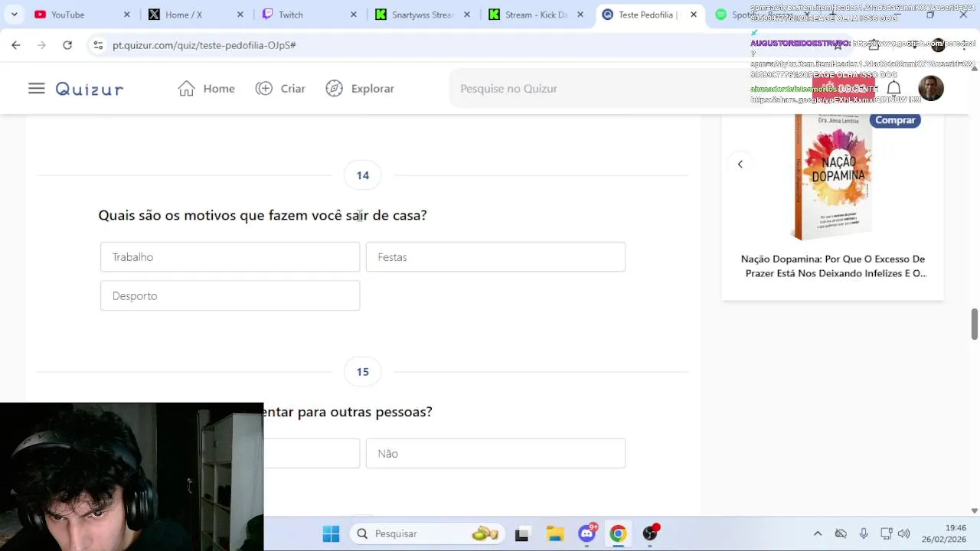Select the Trabalho answer
980x551 pixels.
point(230,257)
